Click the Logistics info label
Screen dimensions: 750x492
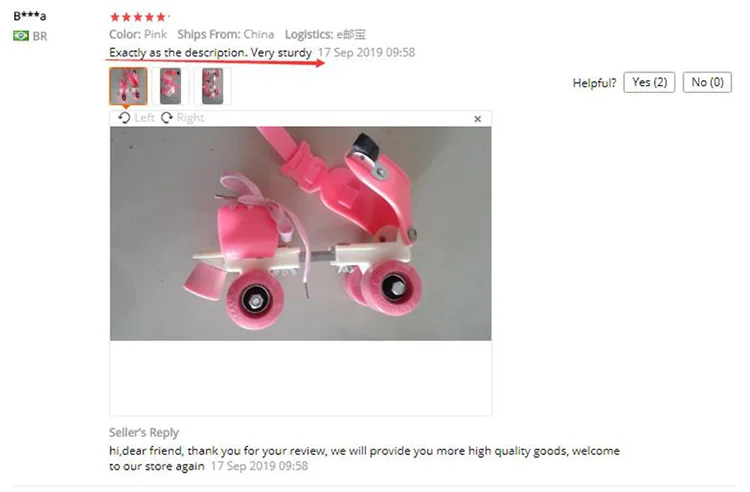(325, 34)
